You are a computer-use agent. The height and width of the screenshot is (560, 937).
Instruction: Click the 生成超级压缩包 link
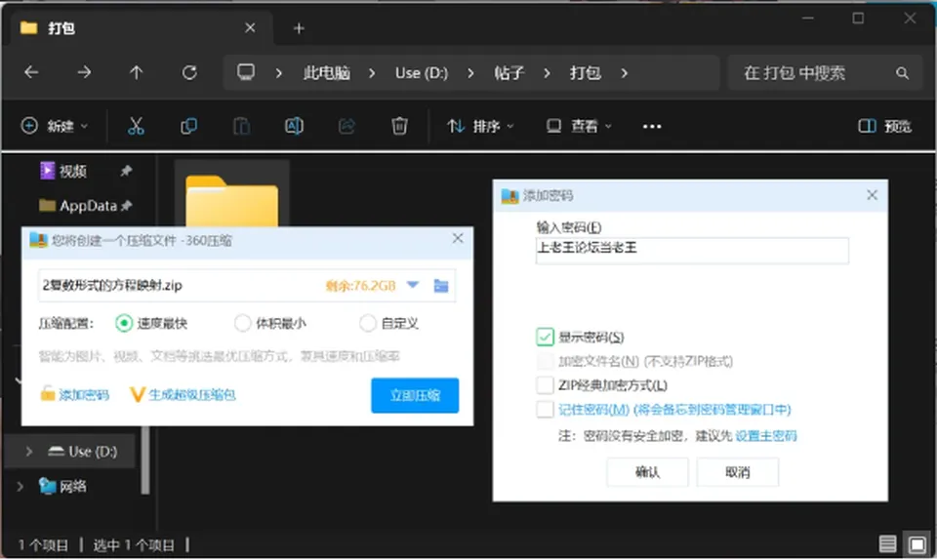click(192, 394)
